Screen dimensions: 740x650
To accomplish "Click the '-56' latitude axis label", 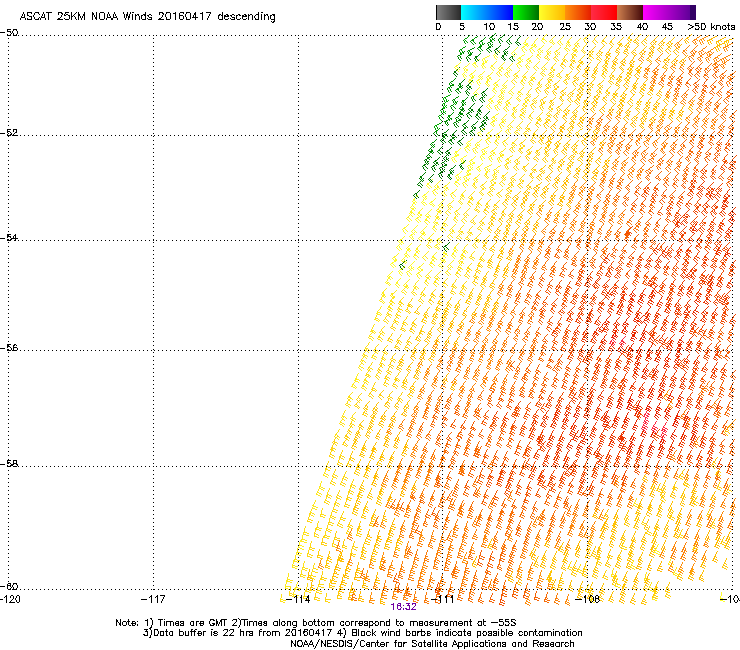I will coord(9,347).
